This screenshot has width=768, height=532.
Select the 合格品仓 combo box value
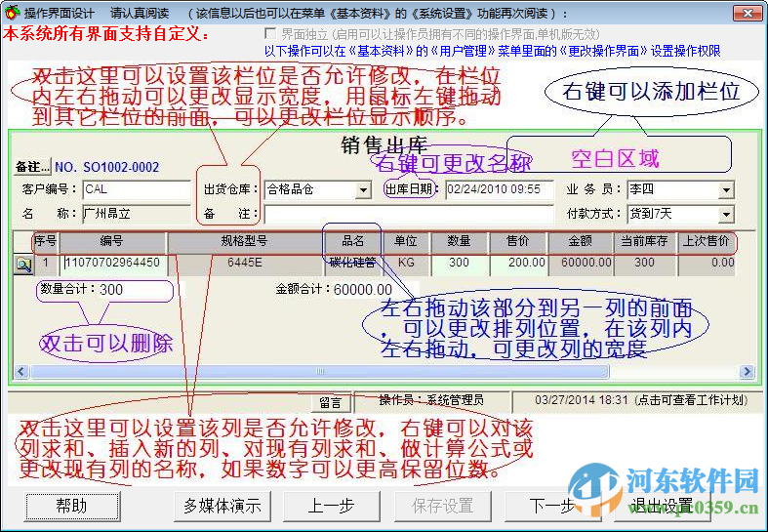[309, 189]
